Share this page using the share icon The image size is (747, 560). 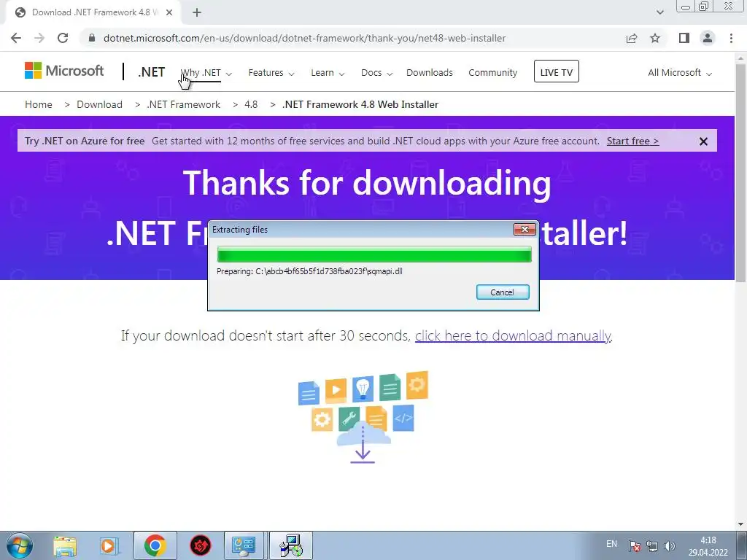click(x=632, y=38)
